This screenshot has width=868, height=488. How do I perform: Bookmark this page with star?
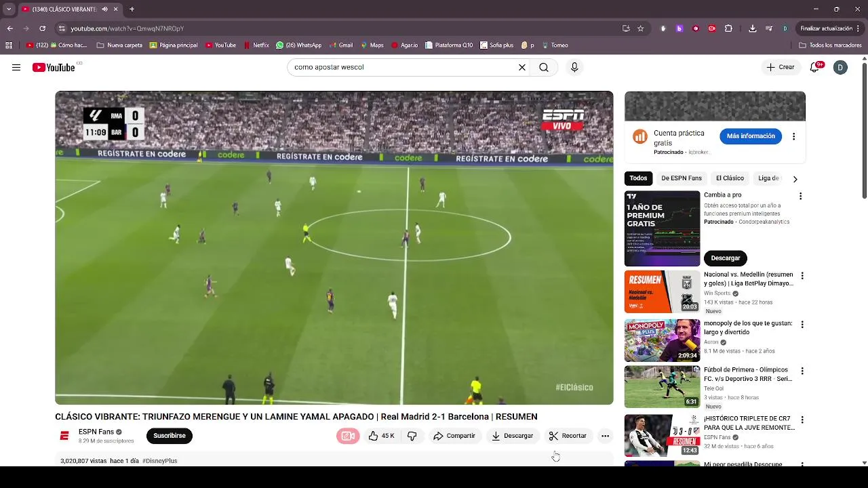tap(640, 28)
